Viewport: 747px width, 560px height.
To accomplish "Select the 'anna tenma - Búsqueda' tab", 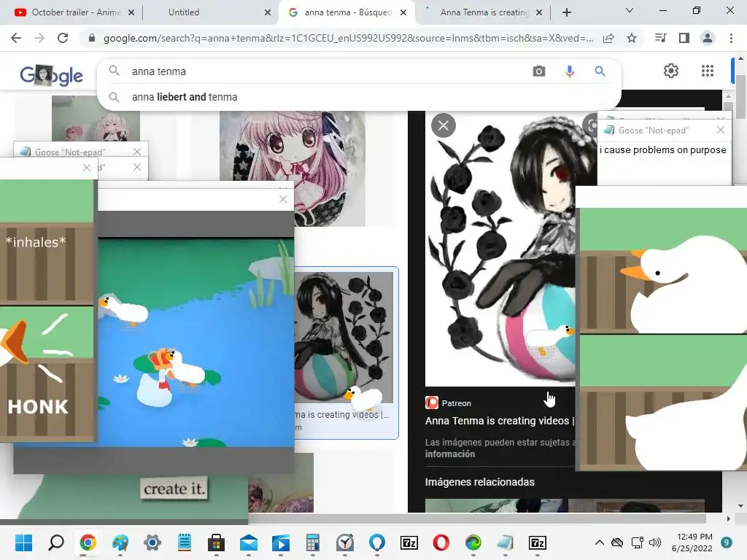I will (x=348, y=12).
